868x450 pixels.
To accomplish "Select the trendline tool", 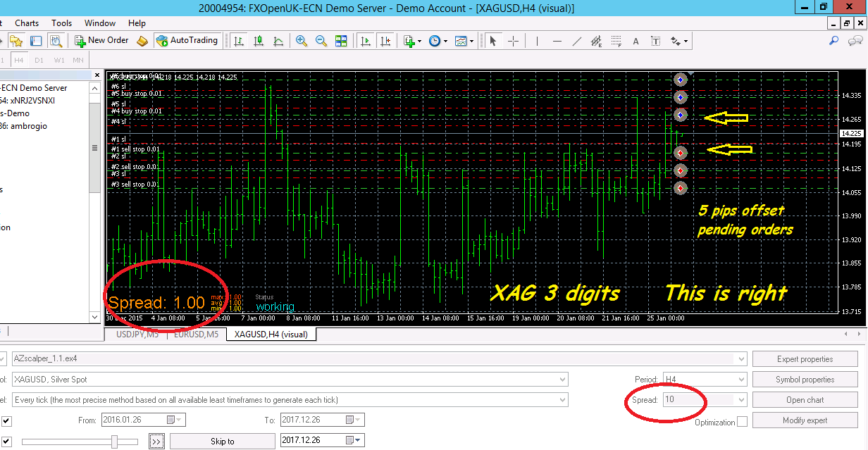I will pos(577,41).
